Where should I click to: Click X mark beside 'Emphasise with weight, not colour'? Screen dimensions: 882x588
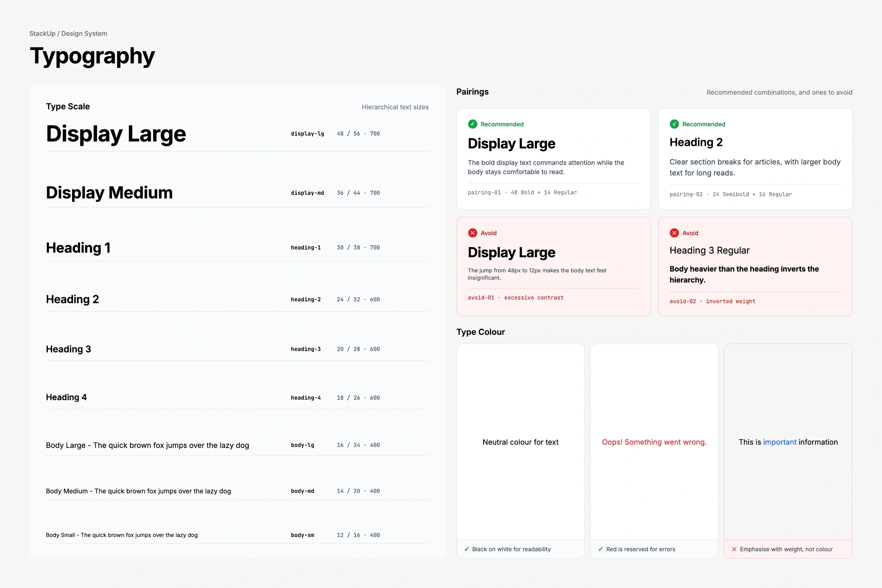[x=734, y=549]
